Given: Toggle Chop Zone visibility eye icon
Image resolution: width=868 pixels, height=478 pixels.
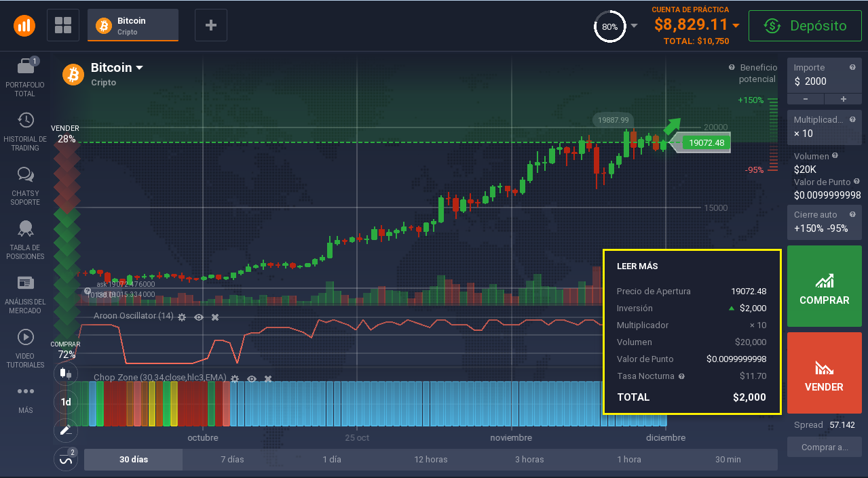Looking at the screenshot, I should pyautogui.click(x=252, y=378).
